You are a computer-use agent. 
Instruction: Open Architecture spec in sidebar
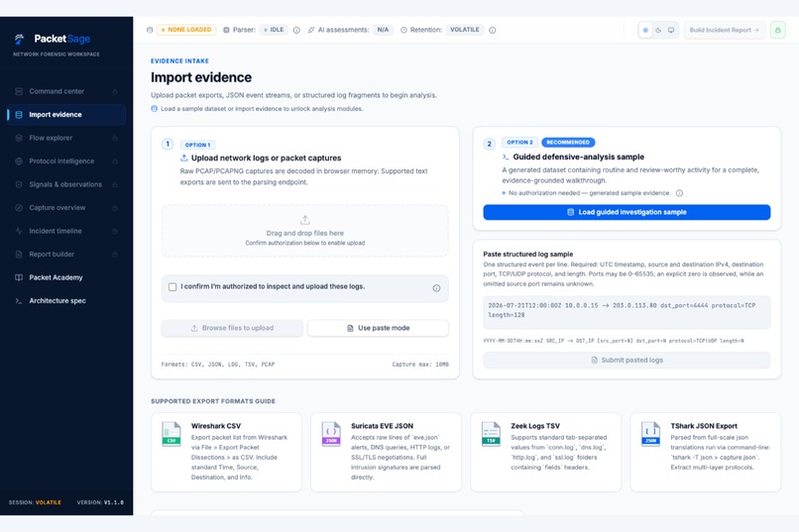coord(66,301)
